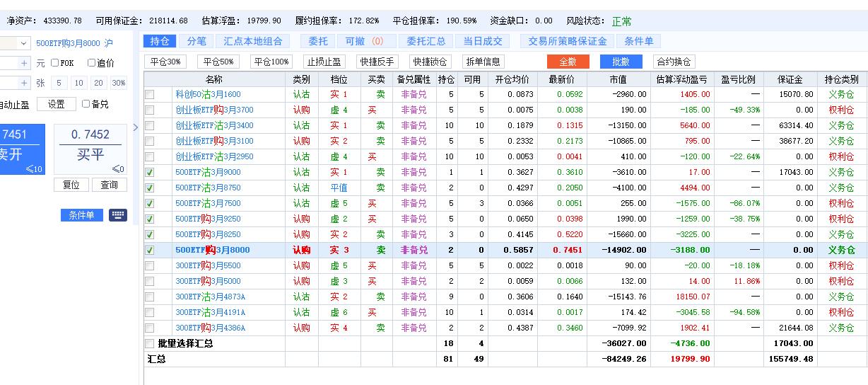Image resolution: width=868 pixels, height=385 pixels.
Task: Switch to the 分笔 tab
Action: pyautogui.click(x=197, y=41)
